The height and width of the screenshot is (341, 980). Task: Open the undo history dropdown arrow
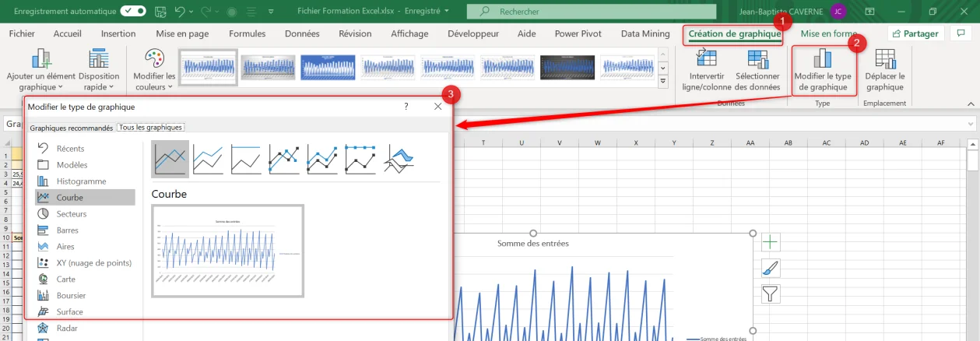191,12
